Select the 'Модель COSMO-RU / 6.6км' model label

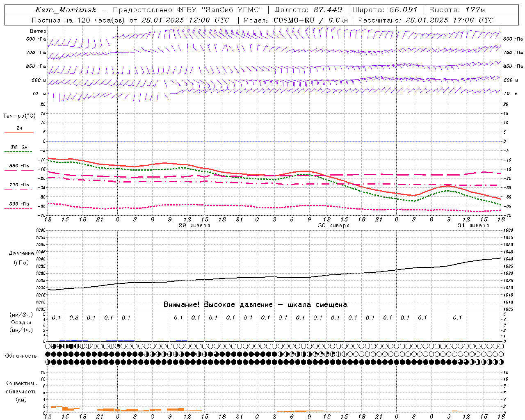[x=295, y=20]
